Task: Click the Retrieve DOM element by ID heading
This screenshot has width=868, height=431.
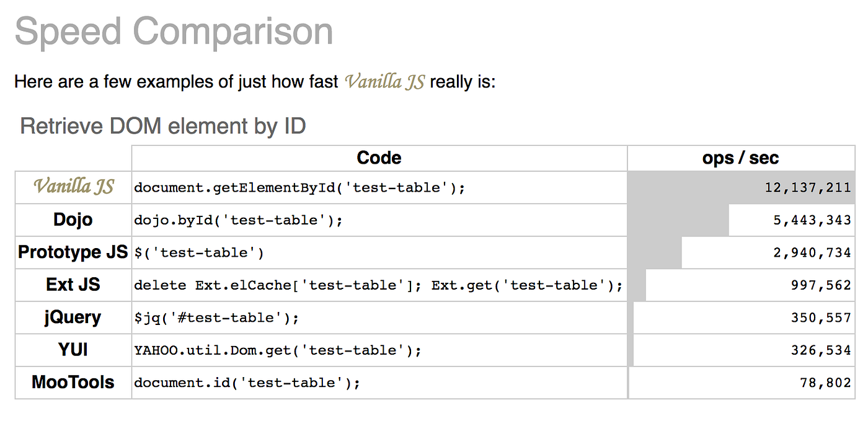Action: pyautogui.click(x=163, y=127)
